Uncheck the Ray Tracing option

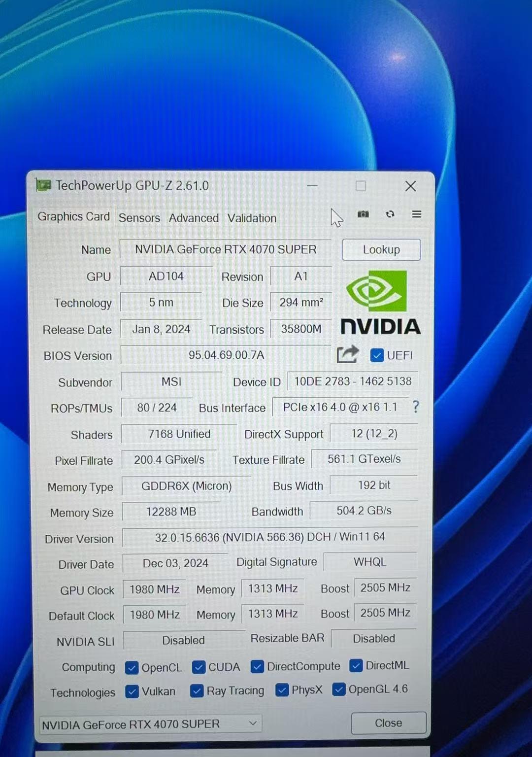click(197, 691)
